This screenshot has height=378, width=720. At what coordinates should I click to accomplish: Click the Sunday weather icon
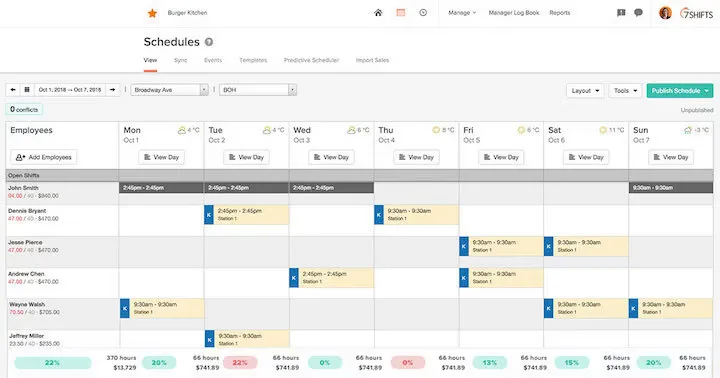tap(688, 130)
